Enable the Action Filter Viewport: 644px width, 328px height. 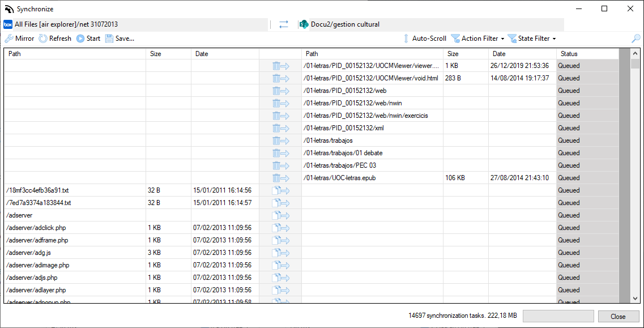(477, 38)
